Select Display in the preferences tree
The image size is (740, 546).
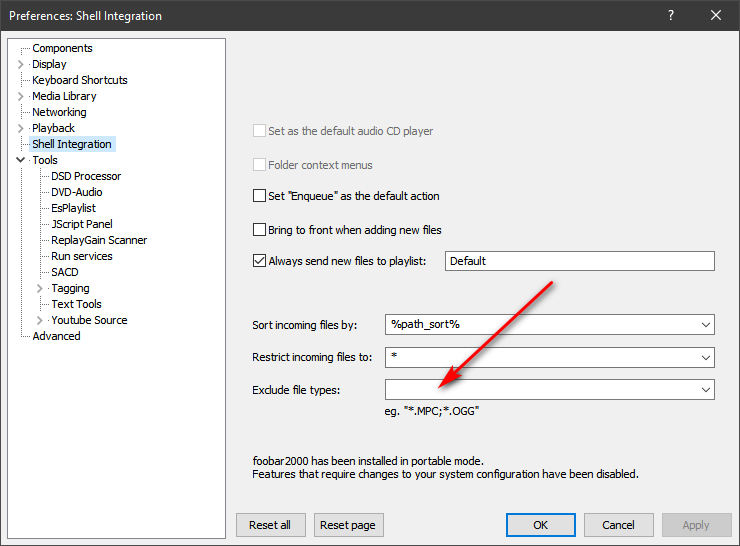point(49,64)
